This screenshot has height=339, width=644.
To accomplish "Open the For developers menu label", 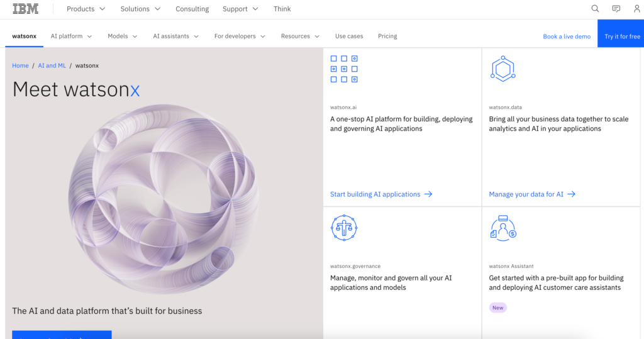I will pyautogui.click(x=235, y=36).
